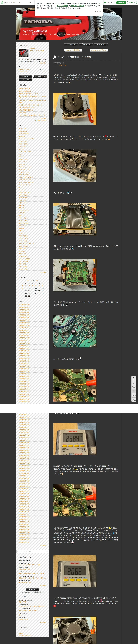
Task: Open theme プレイステーション ( 50 )
Action: click(26, 139)
